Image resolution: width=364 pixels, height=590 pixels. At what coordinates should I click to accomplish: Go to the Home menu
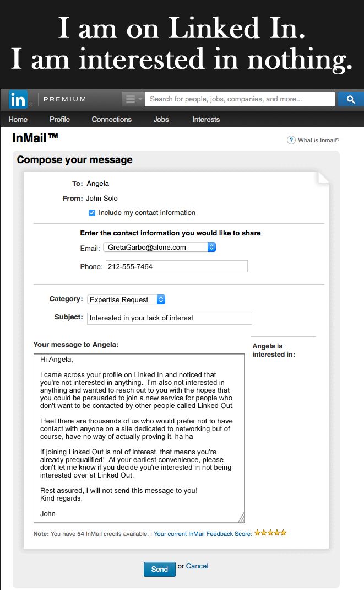(18, 119)
